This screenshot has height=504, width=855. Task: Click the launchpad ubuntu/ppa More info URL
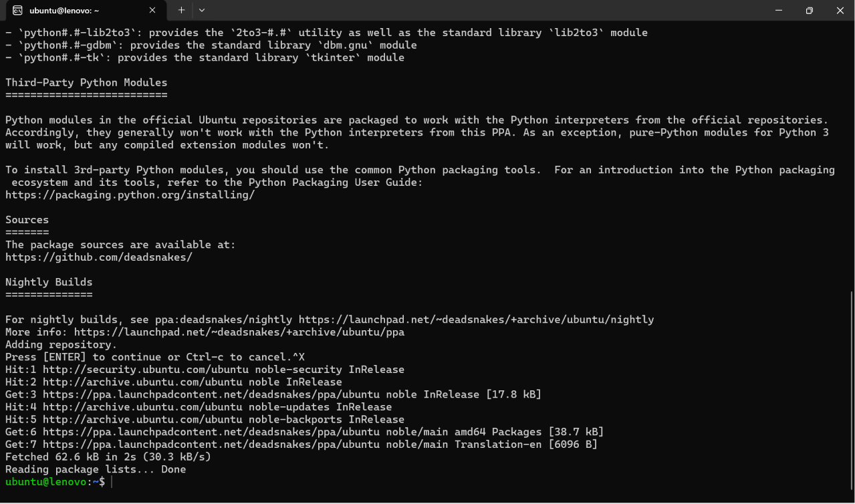click(239, 332)
